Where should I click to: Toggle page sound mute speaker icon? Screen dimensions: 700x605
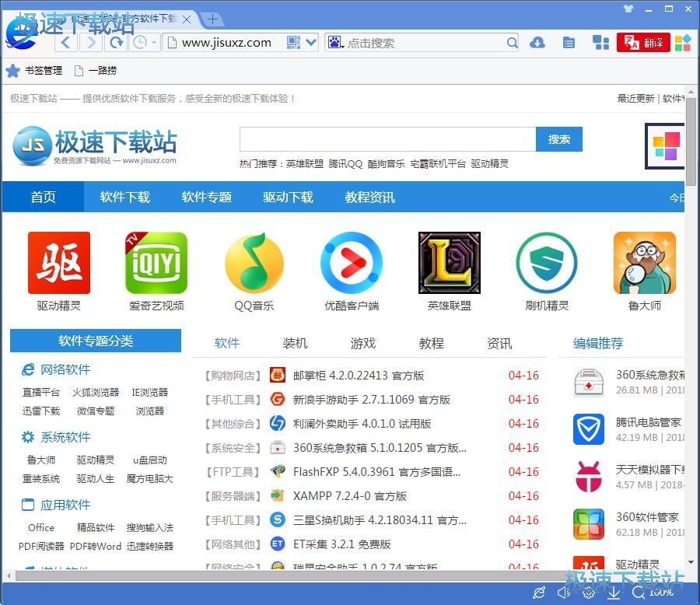pos(563,593)
